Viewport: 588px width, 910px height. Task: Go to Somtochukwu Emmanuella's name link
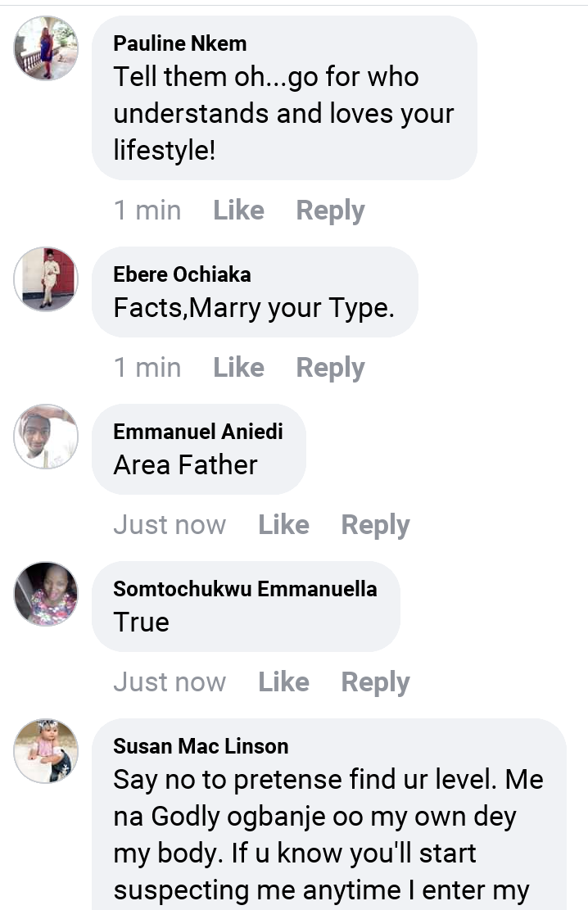pyautogui.click(x=245, y=589)
